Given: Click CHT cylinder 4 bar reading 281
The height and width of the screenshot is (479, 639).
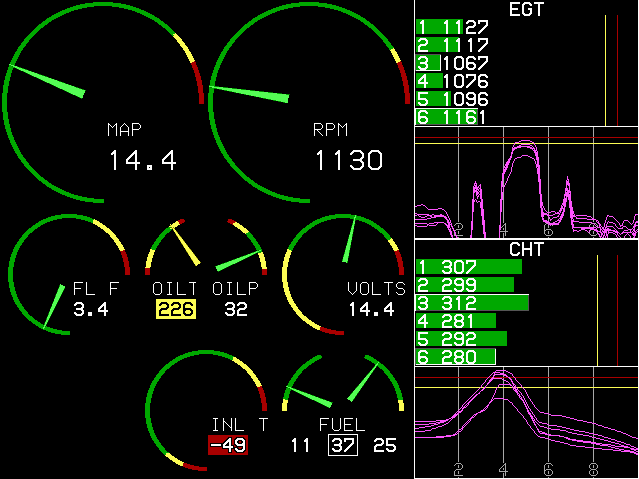Looking at the screenshot, I should click(456, 321).
